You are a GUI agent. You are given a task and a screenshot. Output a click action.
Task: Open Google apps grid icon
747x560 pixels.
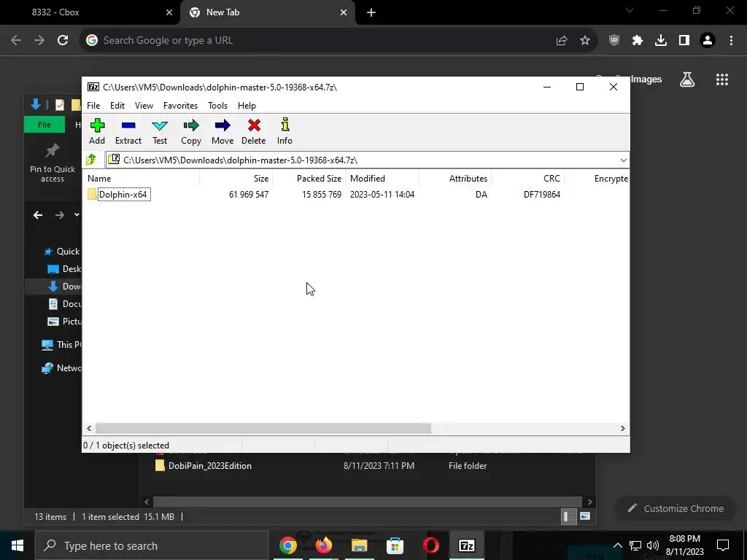722,79
